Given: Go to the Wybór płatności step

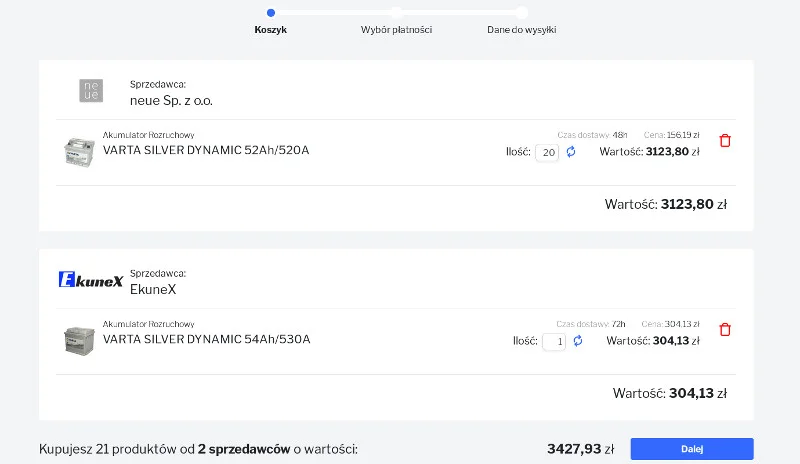Looking at the screenshot, I should pos(396,30).
